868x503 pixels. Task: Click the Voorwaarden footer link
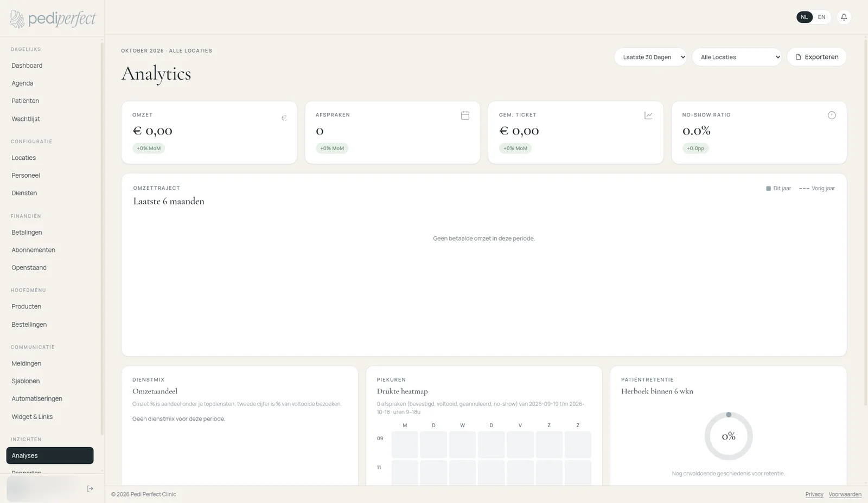tap(845, 494)
